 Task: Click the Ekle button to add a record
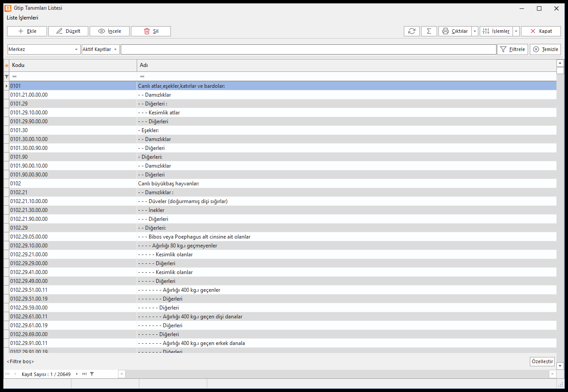[27, 31]
